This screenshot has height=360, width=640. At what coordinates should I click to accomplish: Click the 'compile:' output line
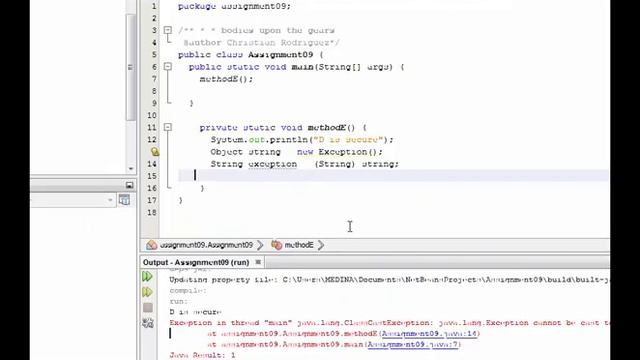point(188,291)
